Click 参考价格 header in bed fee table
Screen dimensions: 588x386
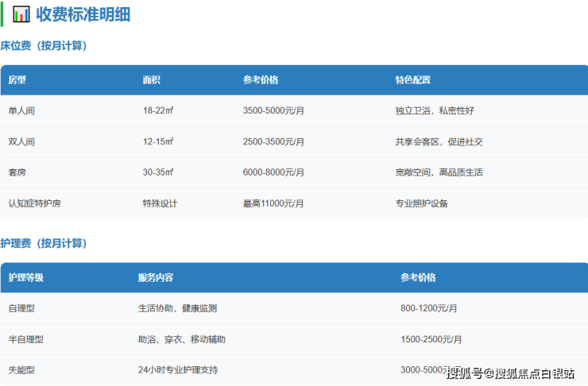tap(261, 80)
